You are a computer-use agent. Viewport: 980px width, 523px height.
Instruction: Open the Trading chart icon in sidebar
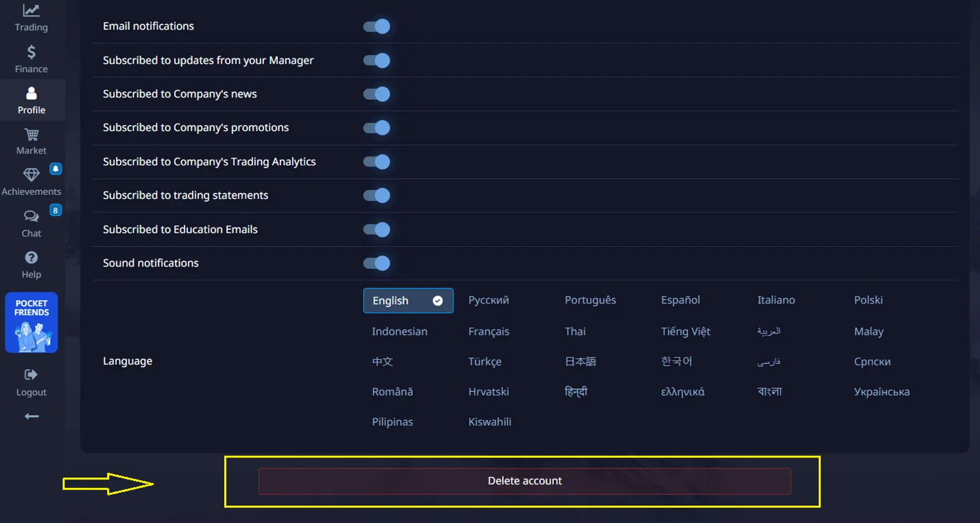(31, 11)
